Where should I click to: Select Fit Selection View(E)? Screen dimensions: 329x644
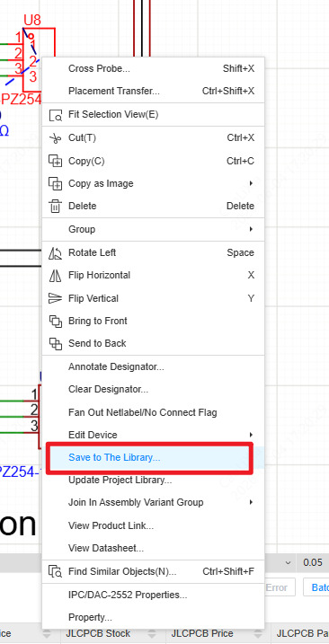point(153,115)
